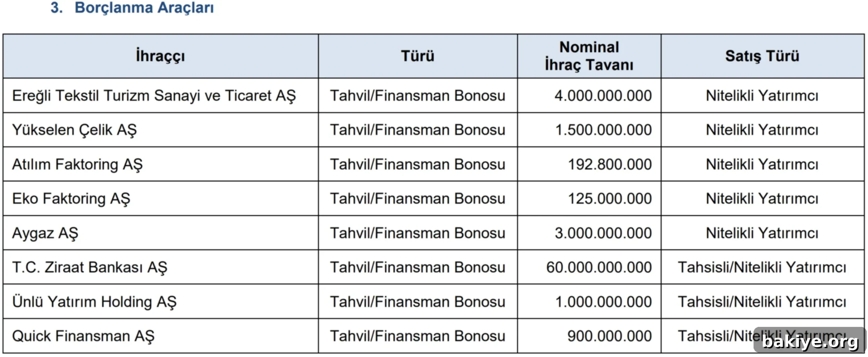This screenshot has height=357, width=868.
Task: Click the İhraççı column header
Action: 161,56
